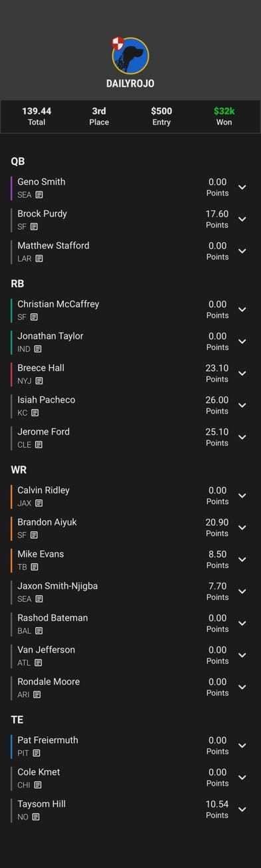Open the news icon beside Brock Purdy's SF
Screen dimensions: 261x868
[34, 227]
